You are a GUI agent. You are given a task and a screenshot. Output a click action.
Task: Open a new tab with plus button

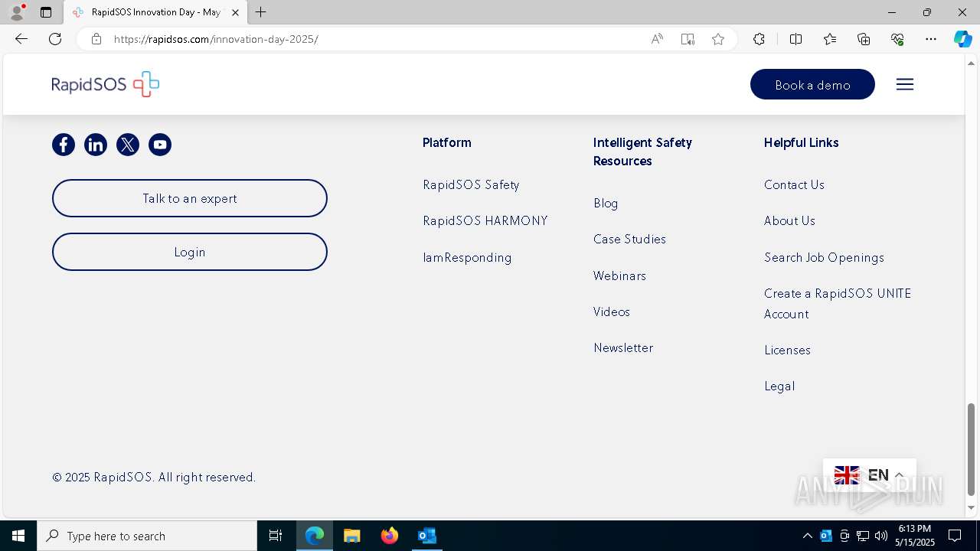tap(261, 12)
